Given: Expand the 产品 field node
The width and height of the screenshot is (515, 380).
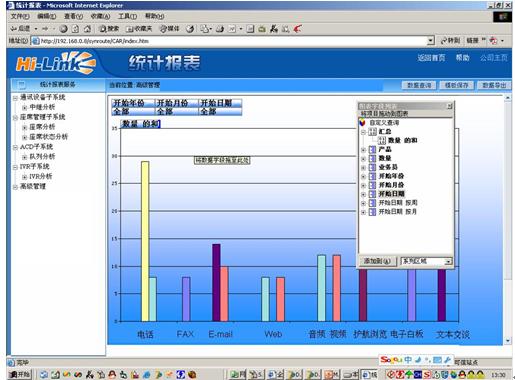Looking at the screenshot, I should (364, 150).
